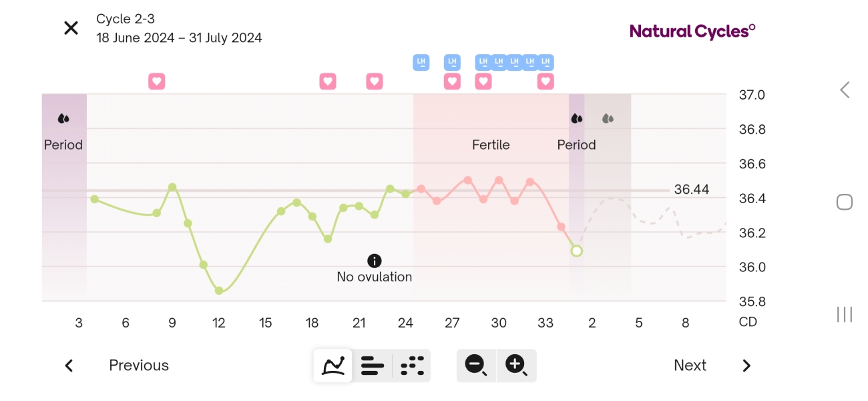The width and height of the screenshot is (868, 401).
Task: Zoom out of the graph
Action: click(476, 365)
